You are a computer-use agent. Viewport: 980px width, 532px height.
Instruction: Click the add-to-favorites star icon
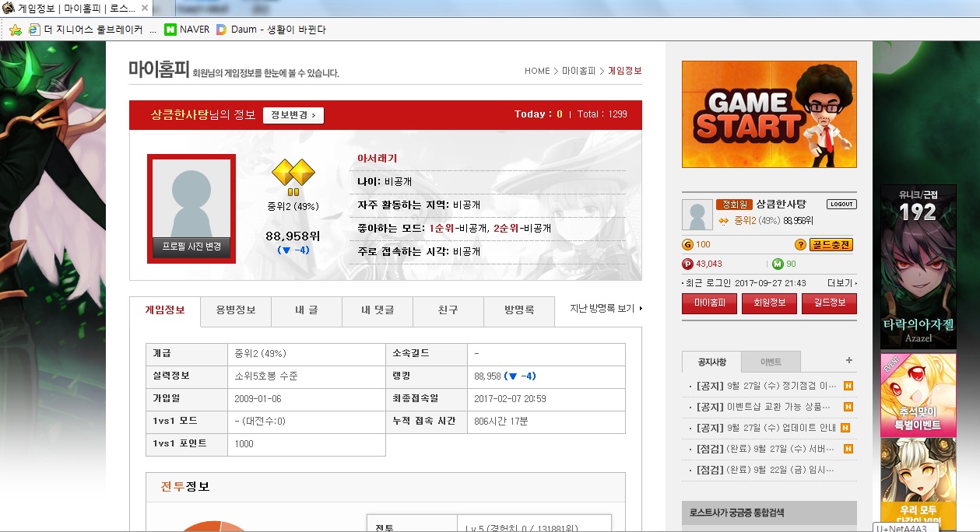click(15, 30)
